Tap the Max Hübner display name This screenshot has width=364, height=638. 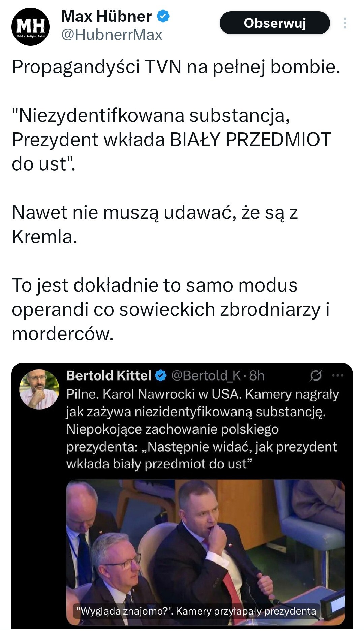[x=107, y=16]
